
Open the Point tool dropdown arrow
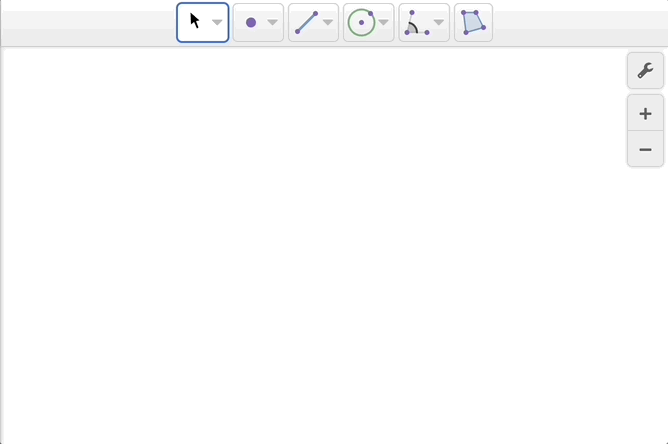(272, 23)
